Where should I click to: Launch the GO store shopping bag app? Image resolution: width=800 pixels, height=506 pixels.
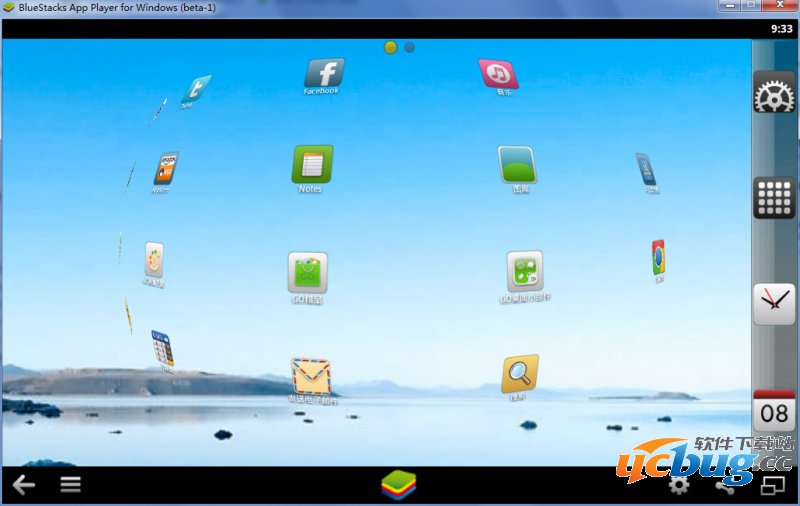307,272
